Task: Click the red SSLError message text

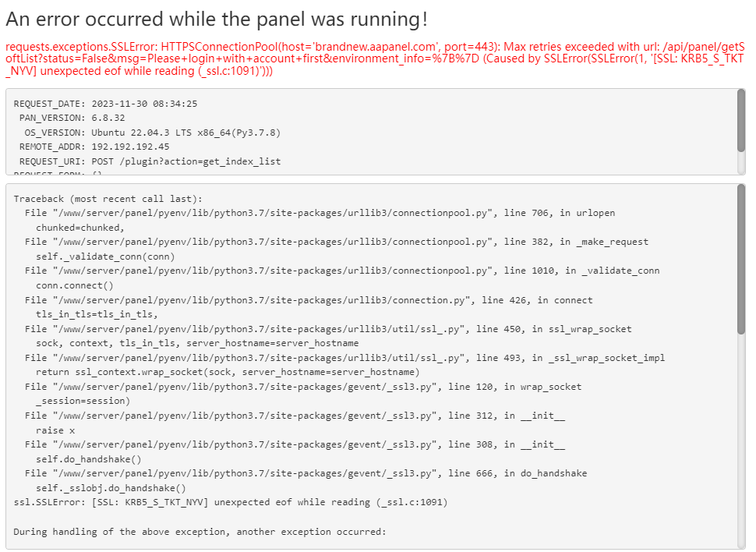Action: click(374, 58)
